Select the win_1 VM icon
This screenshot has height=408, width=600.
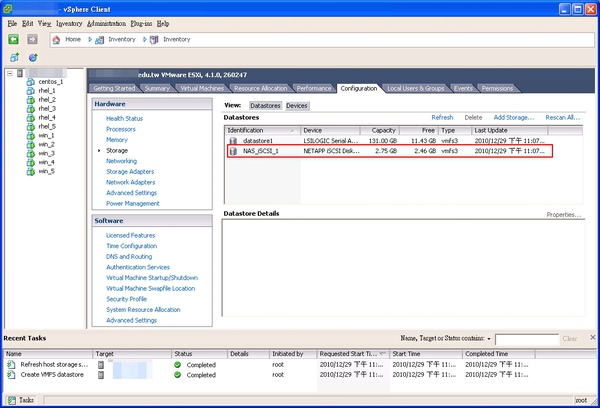[31, 135]
